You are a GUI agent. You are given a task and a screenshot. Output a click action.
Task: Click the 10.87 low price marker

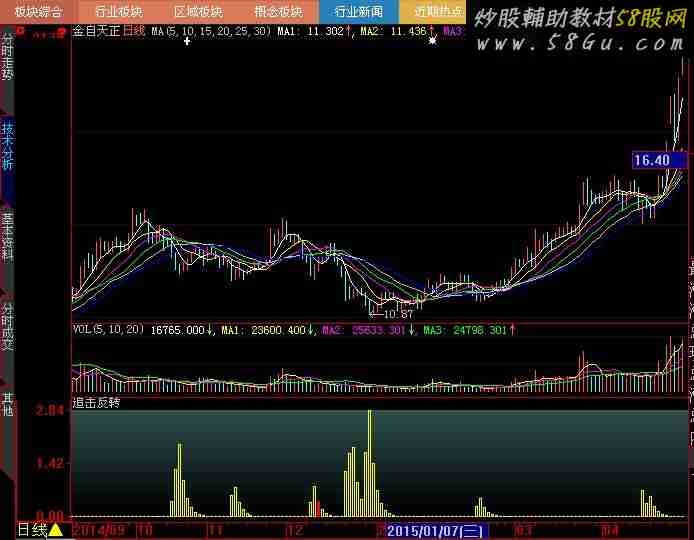point(392,314)
